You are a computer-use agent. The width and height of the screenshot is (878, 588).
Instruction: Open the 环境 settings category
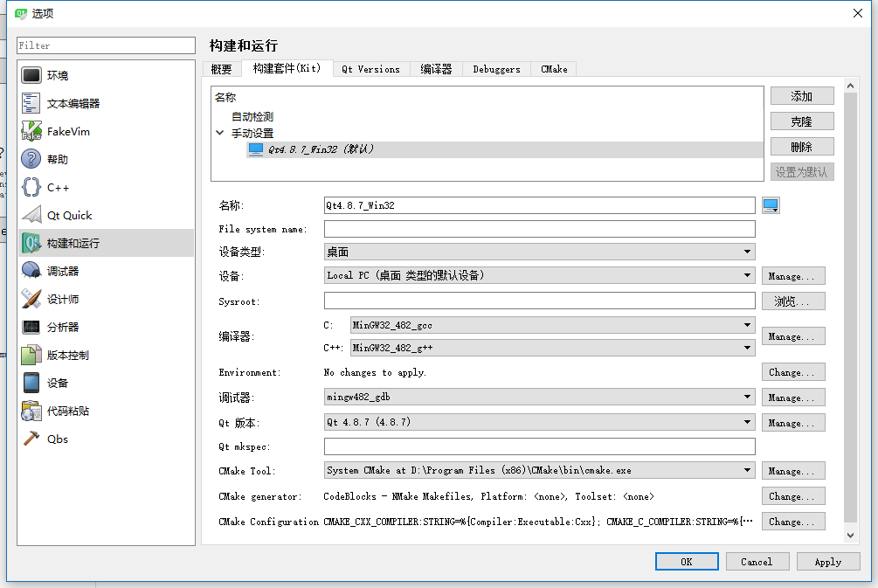(x=106, y=75)
